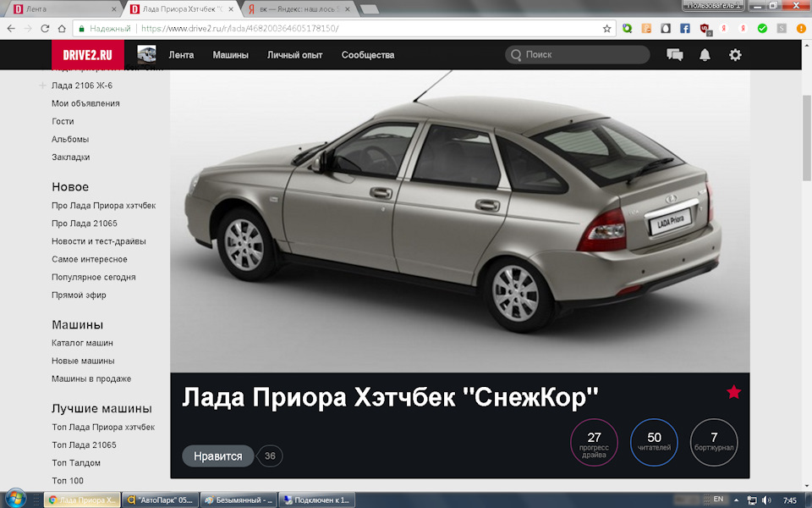Open the Лада 2106 Ж-6 sidebar link
This screenshot has height=508, width=812.
click(x=82, y=86)
